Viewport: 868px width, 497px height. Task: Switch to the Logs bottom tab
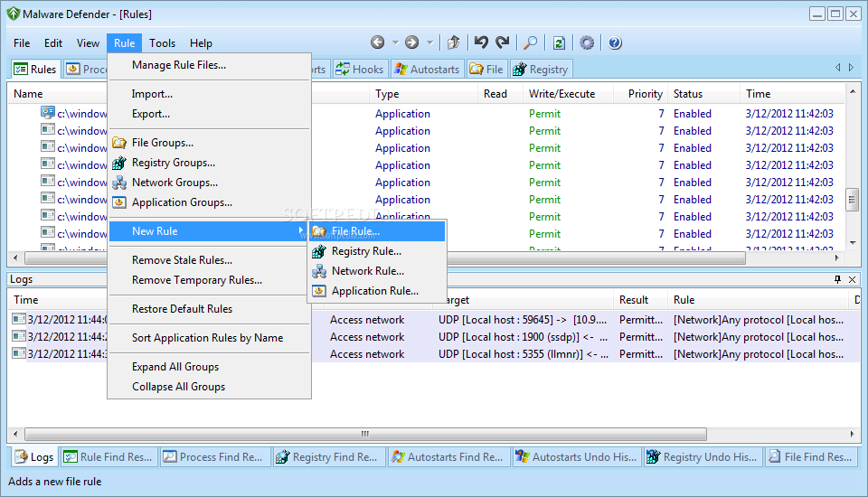click(34, 457)
